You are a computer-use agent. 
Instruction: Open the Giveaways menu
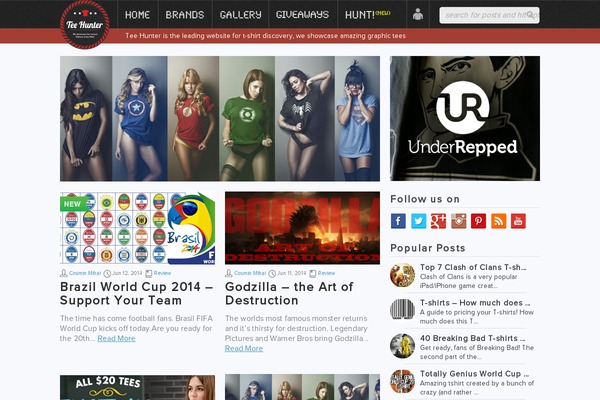coord(302,15)
